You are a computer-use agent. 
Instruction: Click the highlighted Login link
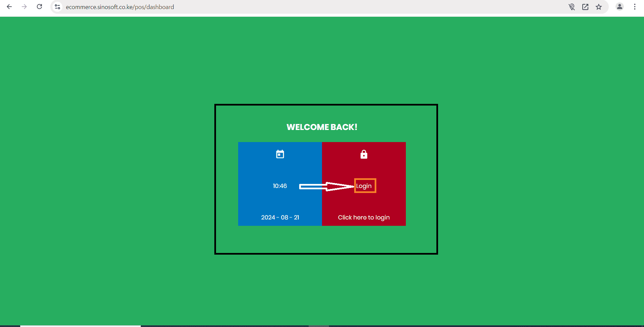point(365,186)
